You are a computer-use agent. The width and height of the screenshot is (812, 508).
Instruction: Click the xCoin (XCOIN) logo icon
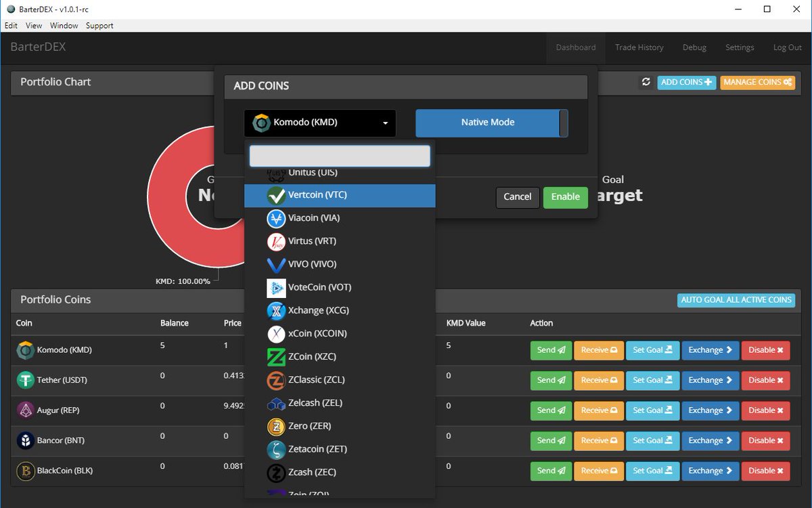(x=276, y=334)
